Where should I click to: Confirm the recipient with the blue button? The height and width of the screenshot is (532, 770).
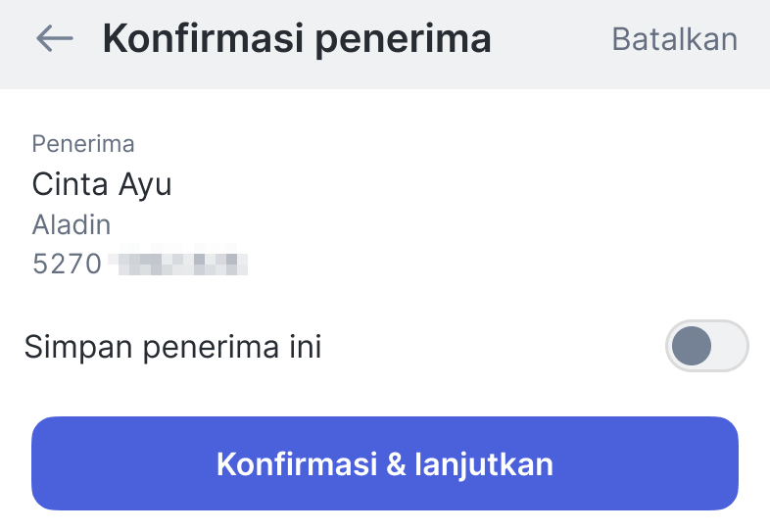click(384, 463)
